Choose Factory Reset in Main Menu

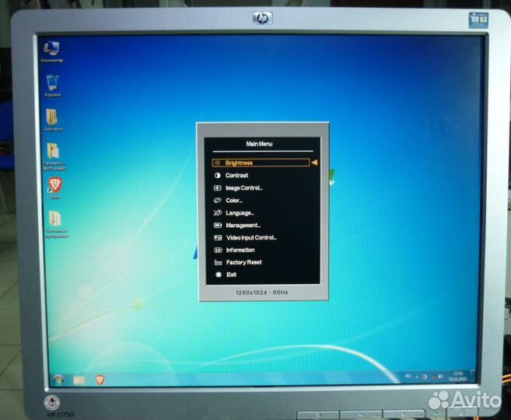pos(243,262)
